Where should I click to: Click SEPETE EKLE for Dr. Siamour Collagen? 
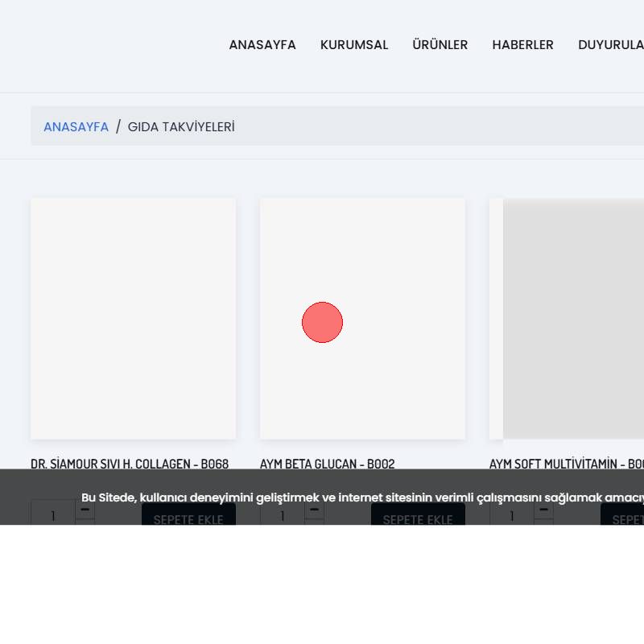(188, 518)
